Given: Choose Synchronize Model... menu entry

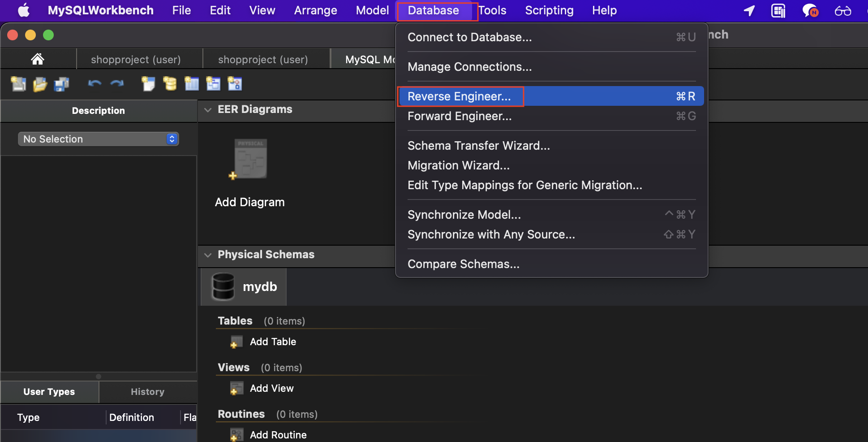Looking at the screenshot, I should tap(552, 215).
